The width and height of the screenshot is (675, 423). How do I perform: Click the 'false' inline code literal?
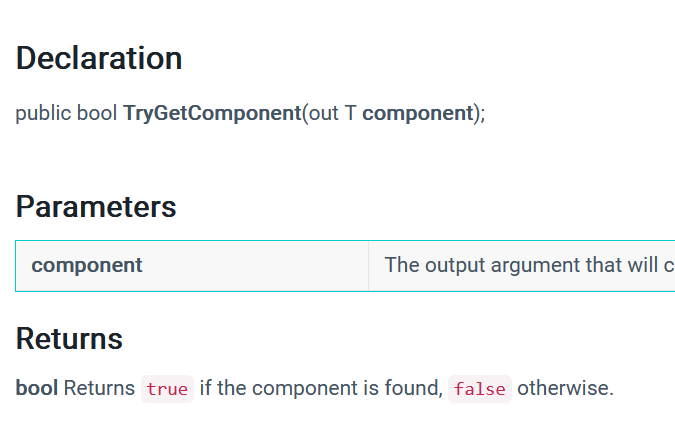(479, 389)
